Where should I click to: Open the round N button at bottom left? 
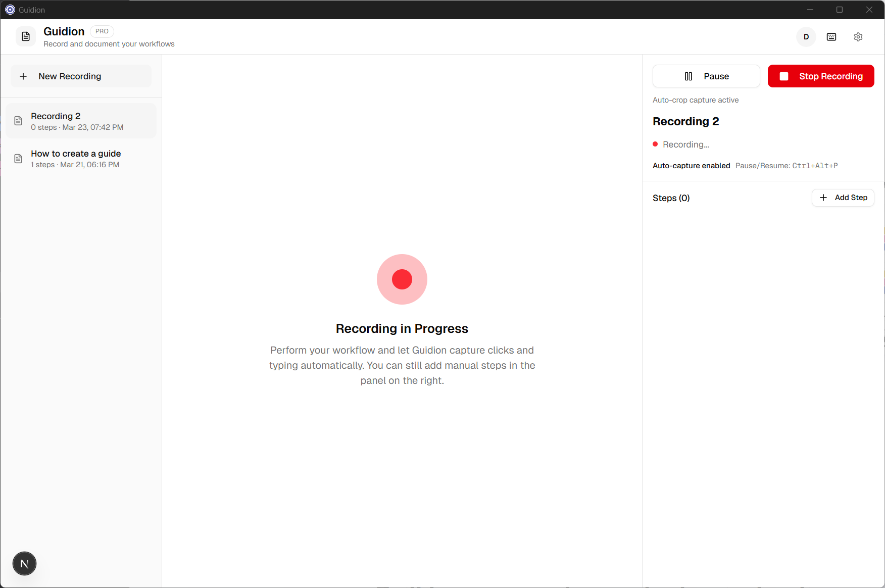coord(24,564)
